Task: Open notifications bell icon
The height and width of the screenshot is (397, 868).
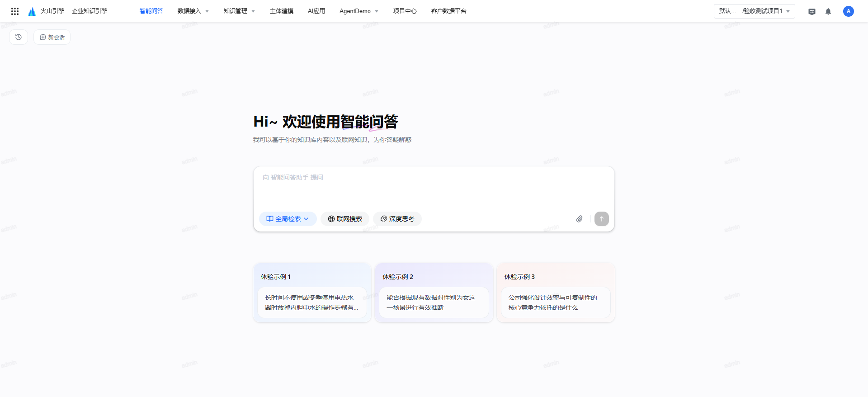Action: coord(828,11)
